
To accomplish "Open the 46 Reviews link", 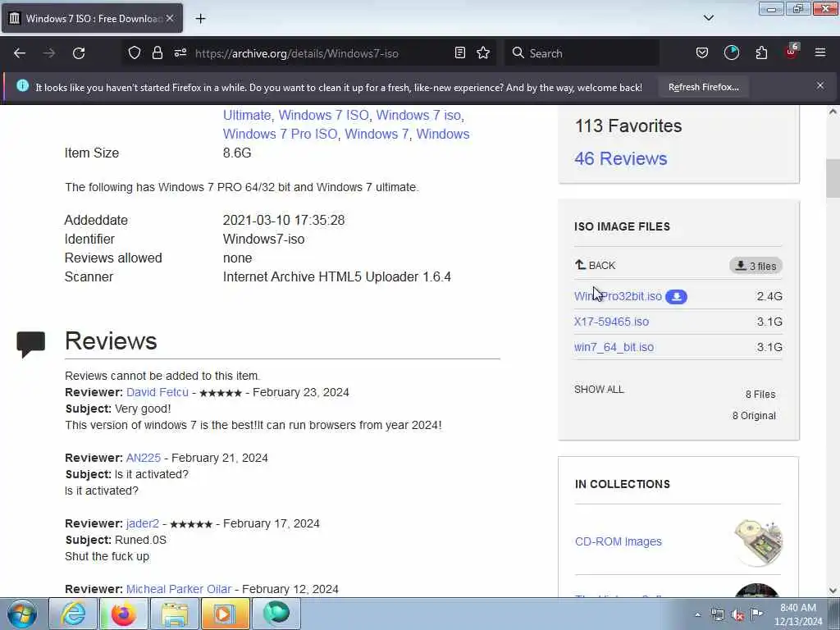I will (x=621, y=158).
